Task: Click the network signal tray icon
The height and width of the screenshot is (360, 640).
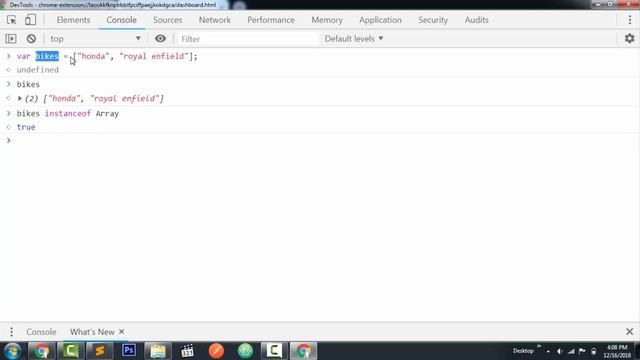Action: [x=571, y=351]
